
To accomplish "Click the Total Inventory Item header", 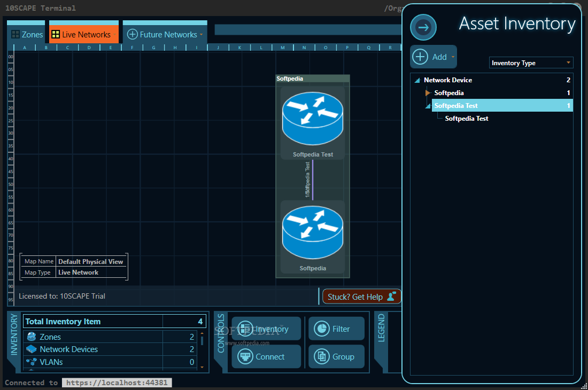I will 115,321.
